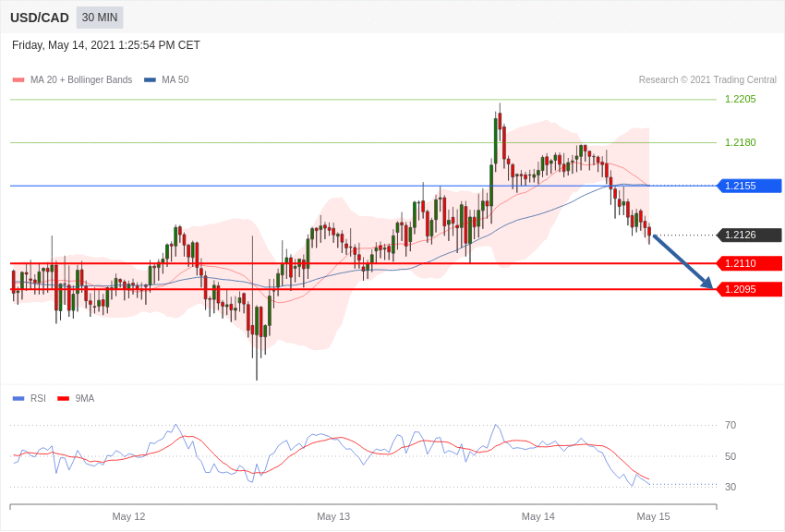Click the blue 1.2155 pivot price tag
This screenshot has height=532, width=785.
750,186
